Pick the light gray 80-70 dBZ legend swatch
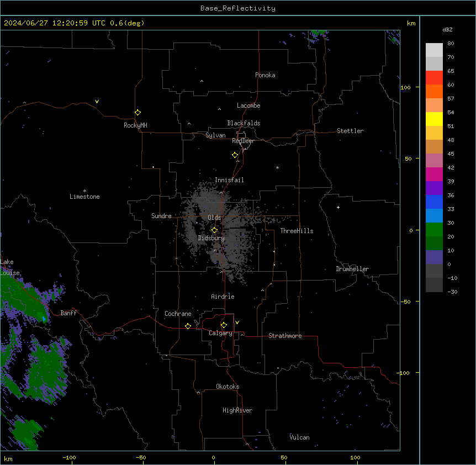This screenshot has width=476, height=465. coord(434,50)
